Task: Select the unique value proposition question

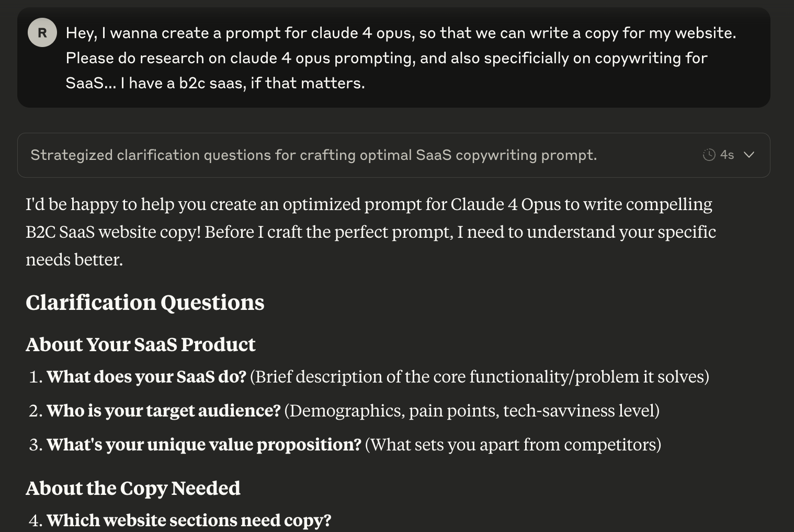Action: (x=203, y=445)
